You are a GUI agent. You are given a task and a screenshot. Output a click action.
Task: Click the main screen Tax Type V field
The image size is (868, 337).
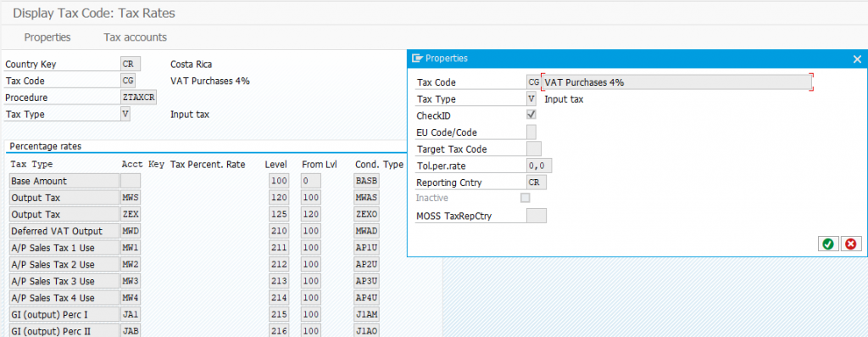[x=125, y=115]
